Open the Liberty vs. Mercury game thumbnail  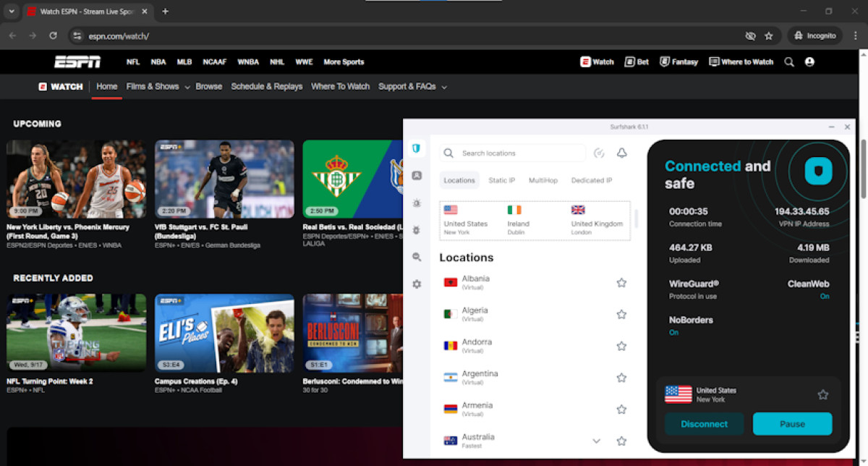[76, 179]
